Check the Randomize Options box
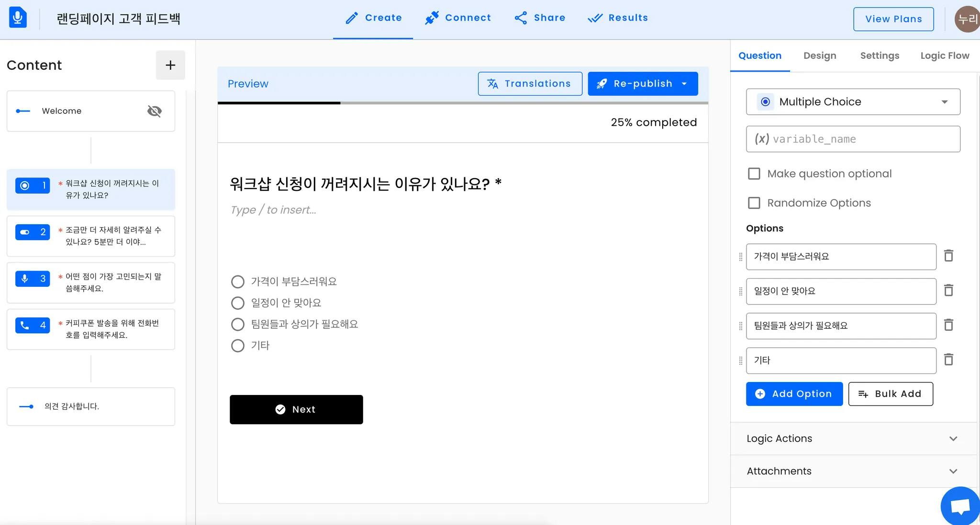Screen dimensions: 980x525 tap(754, 203)
